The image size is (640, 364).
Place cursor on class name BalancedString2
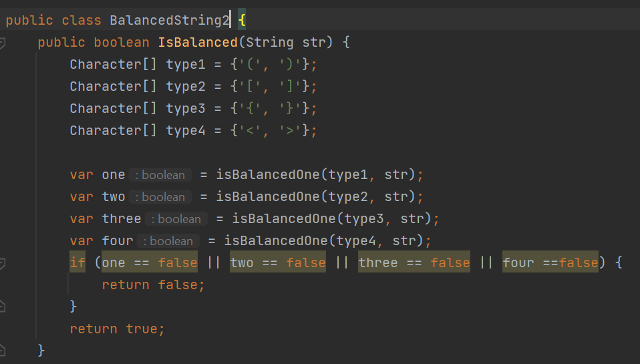click(170, 20)
